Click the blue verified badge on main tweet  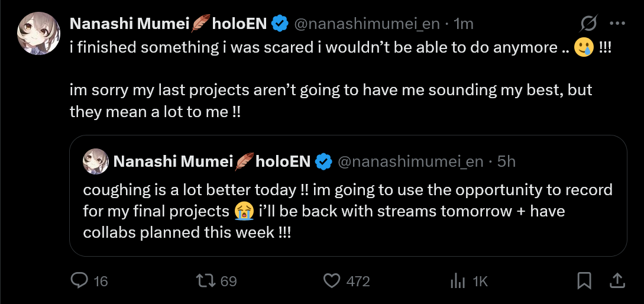tap(280, 24)
